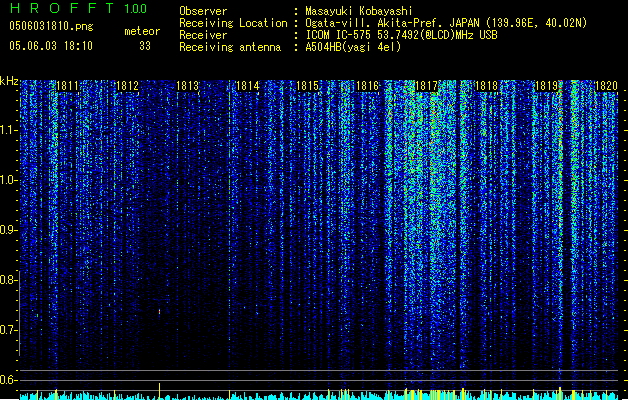Click the 1813 time marker
The width and height of the screenshot is (629, 400).
pos(187,86)
